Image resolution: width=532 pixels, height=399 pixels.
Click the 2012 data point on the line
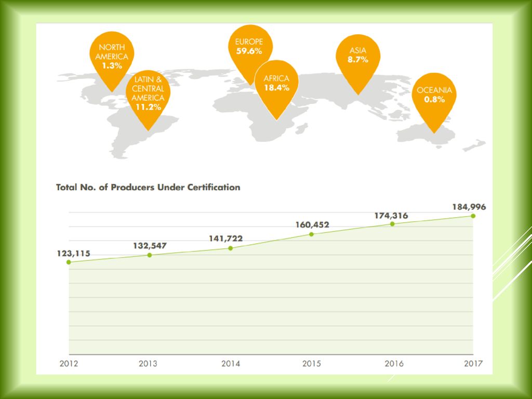coord(69,262)
